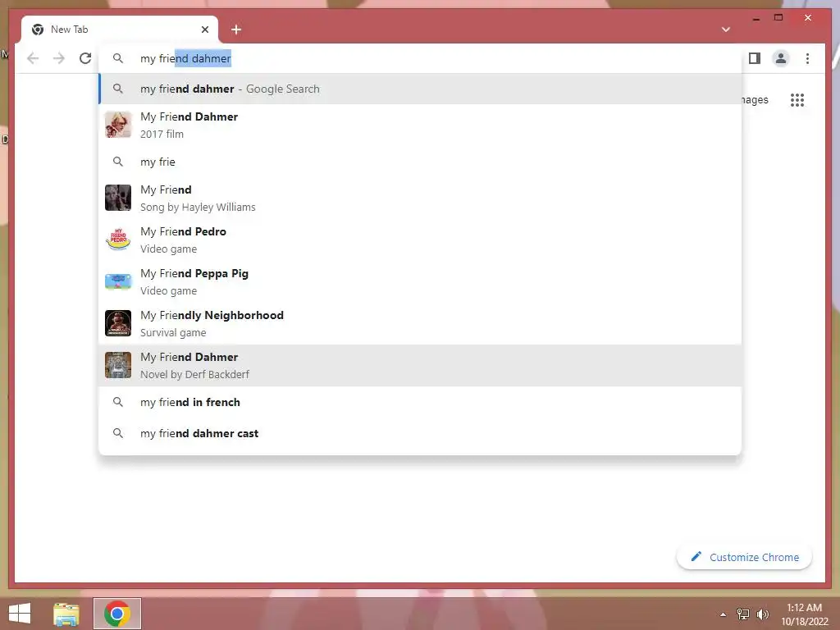Image resolution: width=840 pixels, height=630 pixels.
Task: Click the magnifier icon beside 'my frie'
Action: pyautogui.click(x=118, y=162)
